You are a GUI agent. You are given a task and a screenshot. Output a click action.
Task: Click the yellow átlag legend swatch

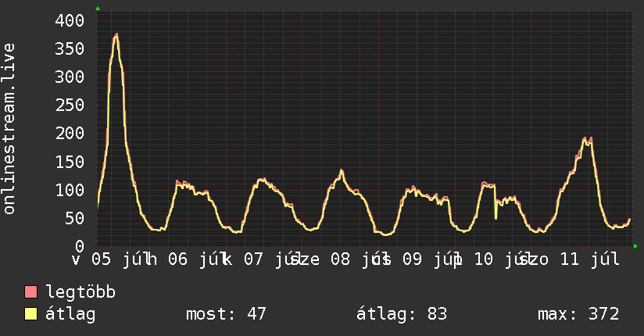pyautogui.click(x=30, y=313)
